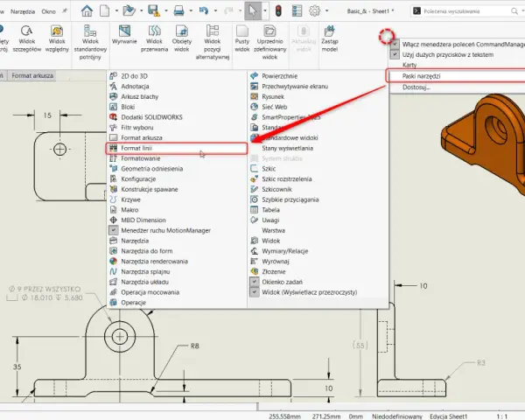Screen dimensions: 525x420
Task: Click the Save diskette icon
Action: point(154,10)
